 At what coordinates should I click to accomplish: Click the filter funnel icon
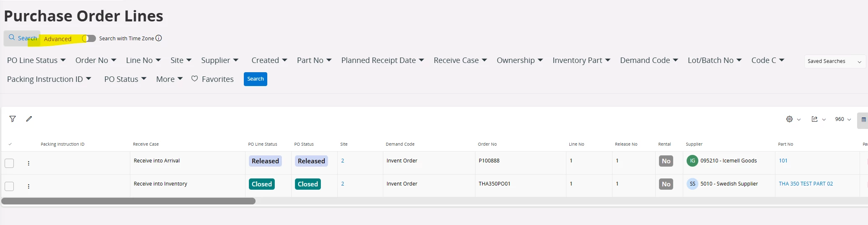(13, 119)
